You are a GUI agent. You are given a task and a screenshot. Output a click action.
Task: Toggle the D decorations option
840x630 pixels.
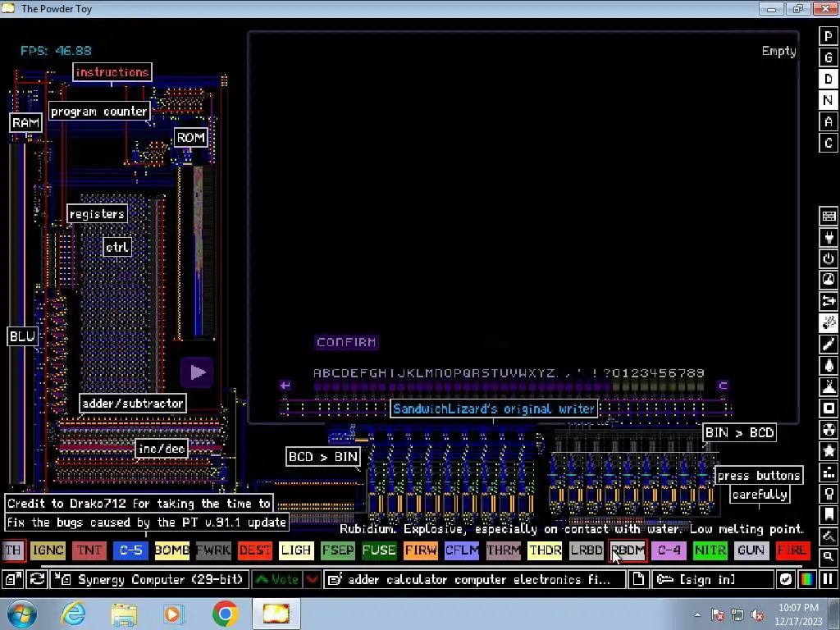pyautogui.click(x=829, y=80)
